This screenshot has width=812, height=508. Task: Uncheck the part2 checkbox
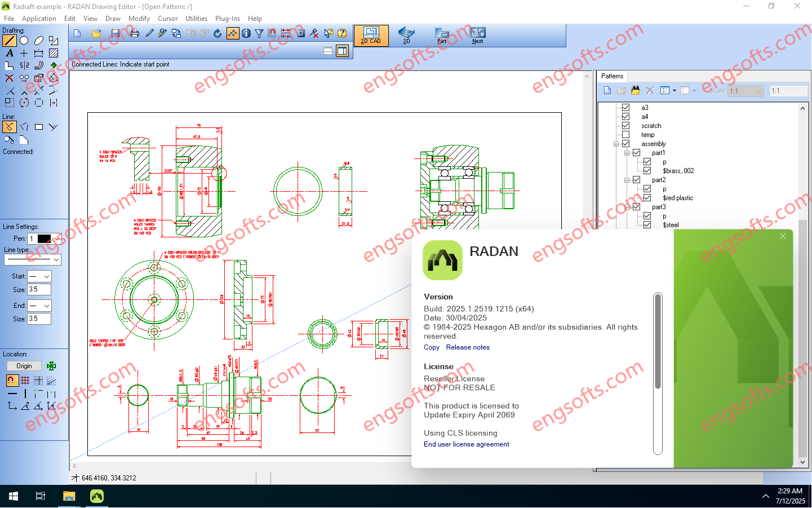636,180
